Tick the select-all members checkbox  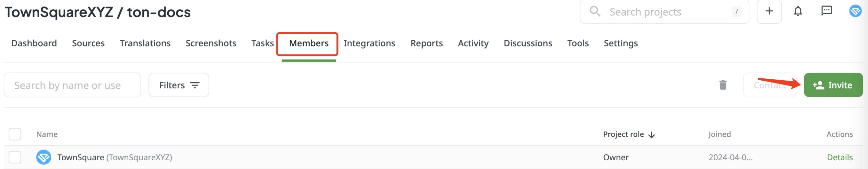[15, 134]
